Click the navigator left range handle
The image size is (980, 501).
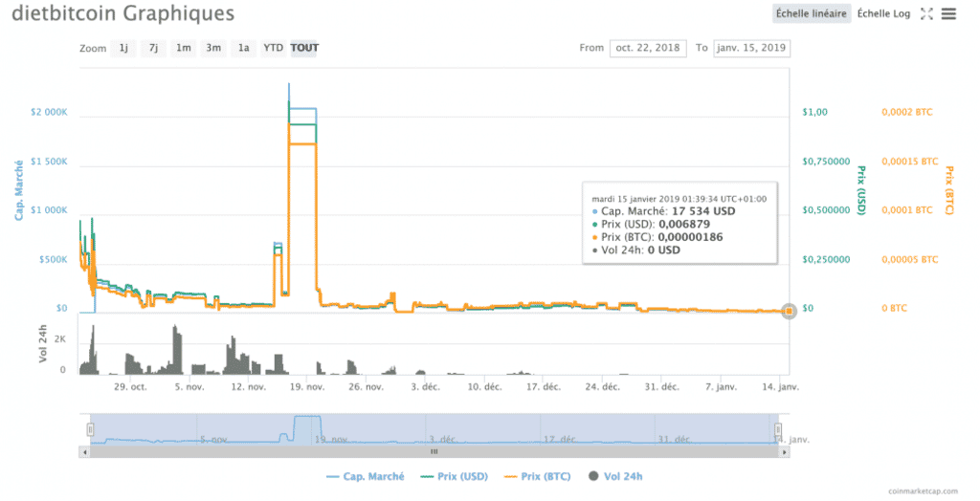pyautogui.click(x=90, y=430)
